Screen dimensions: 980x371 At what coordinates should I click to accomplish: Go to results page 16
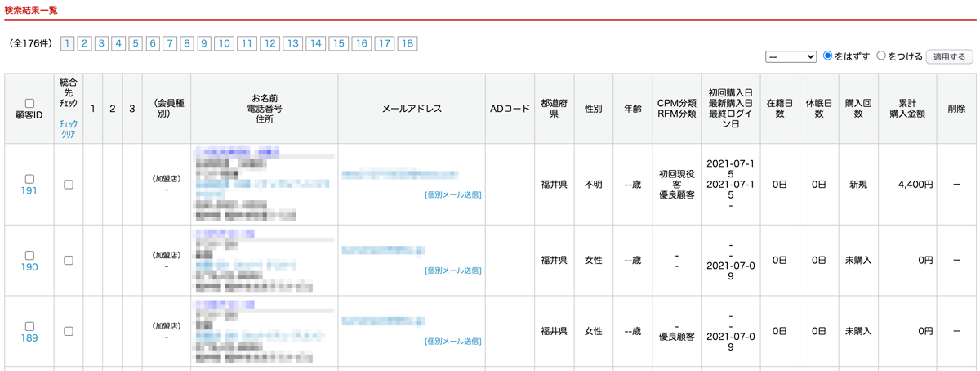pos(361,43)
